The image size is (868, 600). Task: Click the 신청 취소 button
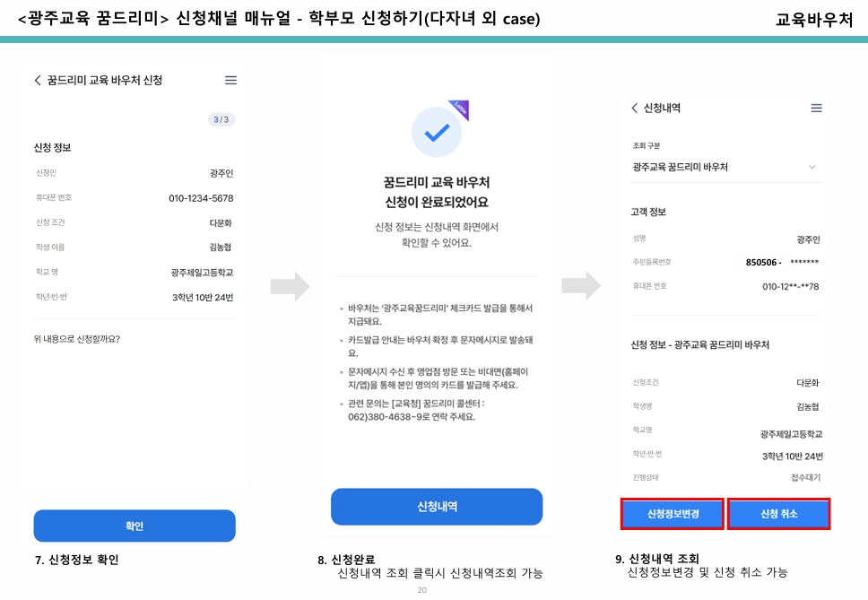pyautogui.click(x=779, y=514)
